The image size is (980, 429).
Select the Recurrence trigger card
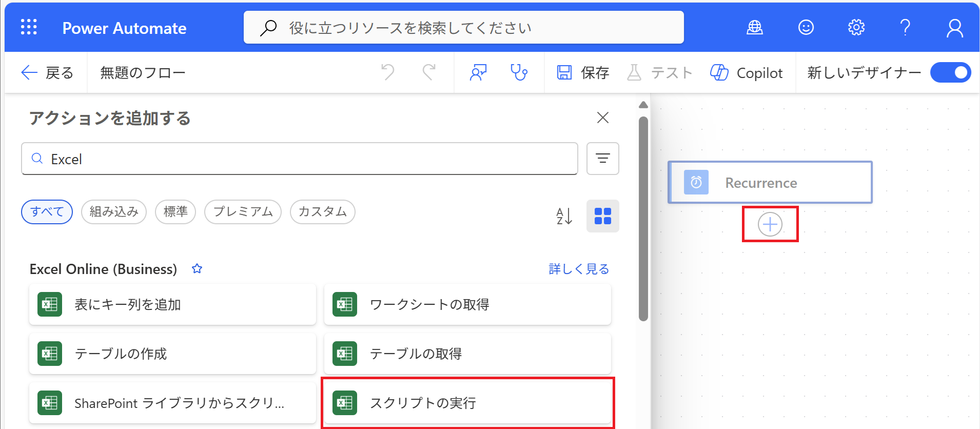pos(770,182)
